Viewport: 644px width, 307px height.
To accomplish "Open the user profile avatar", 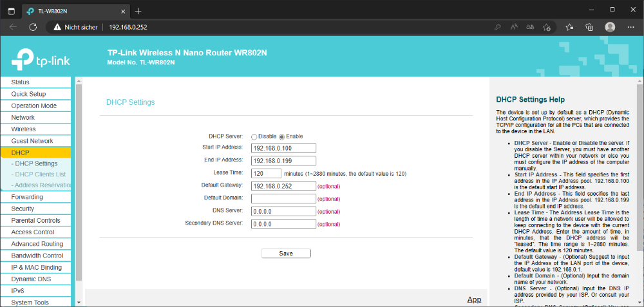I will coord(610,28).
